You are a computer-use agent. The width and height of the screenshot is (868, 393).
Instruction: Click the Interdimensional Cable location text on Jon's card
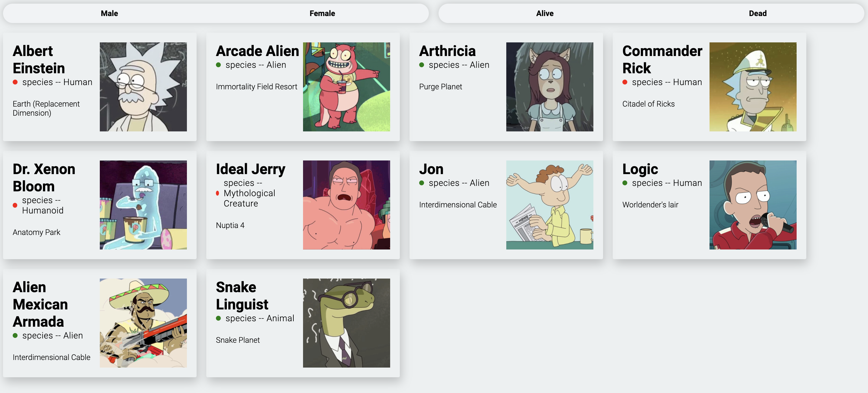click(458, 204)
